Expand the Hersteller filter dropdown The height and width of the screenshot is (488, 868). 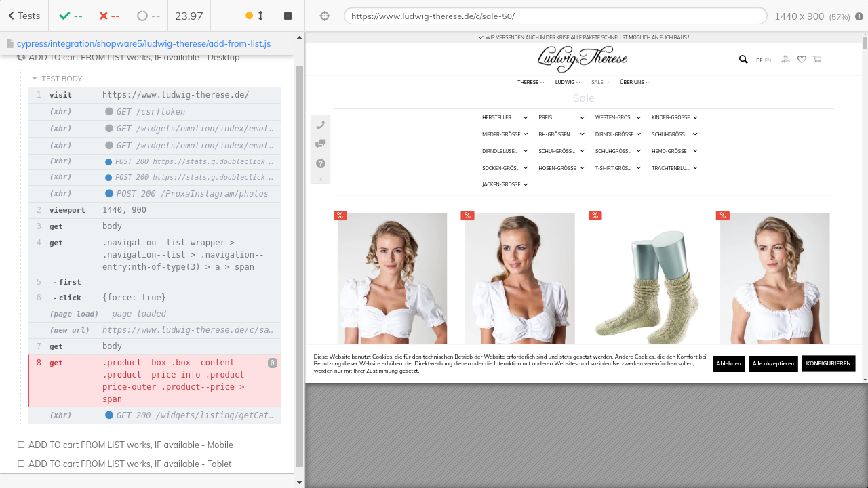505,117
